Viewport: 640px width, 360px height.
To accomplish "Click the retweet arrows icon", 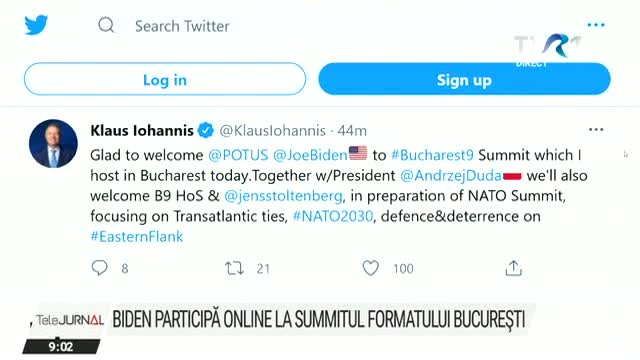I will [x=234, y=268].
